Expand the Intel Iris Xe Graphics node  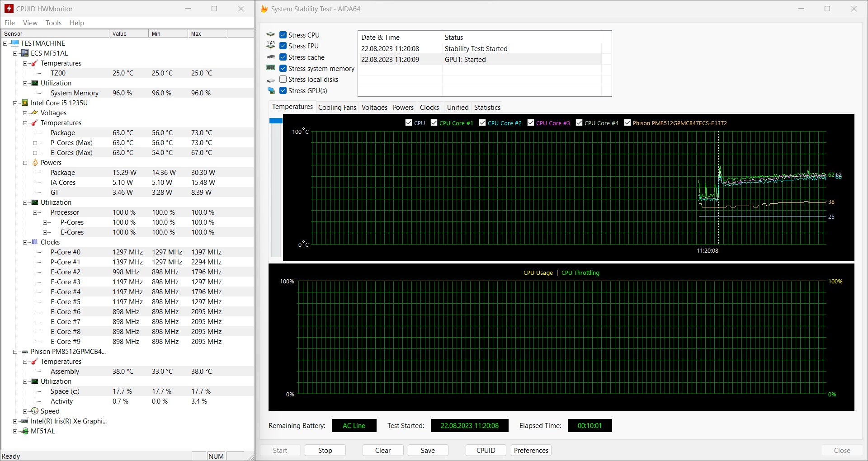(x=15, y=421)
